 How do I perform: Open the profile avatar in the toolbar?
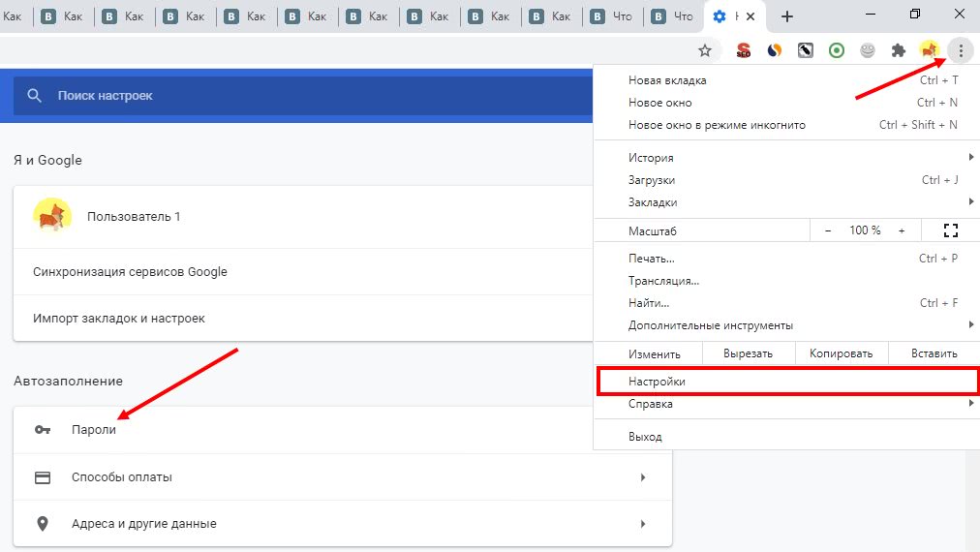(x=929, y=50)
